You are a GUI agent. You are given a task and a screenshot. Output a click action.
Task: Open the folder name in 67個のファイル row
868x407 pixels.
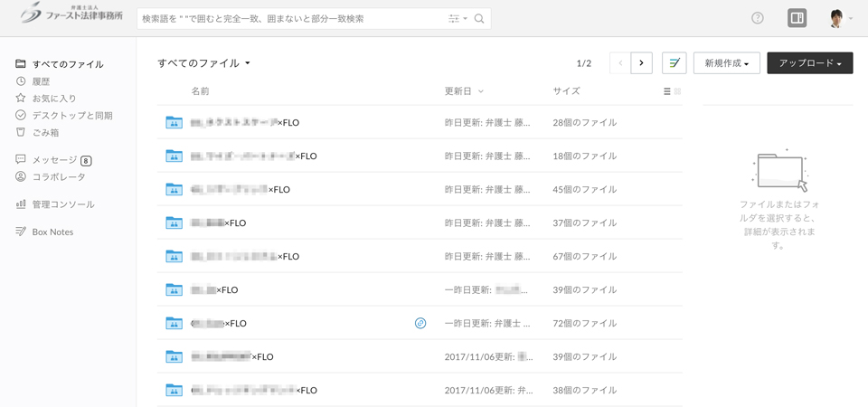pos(245,256)
